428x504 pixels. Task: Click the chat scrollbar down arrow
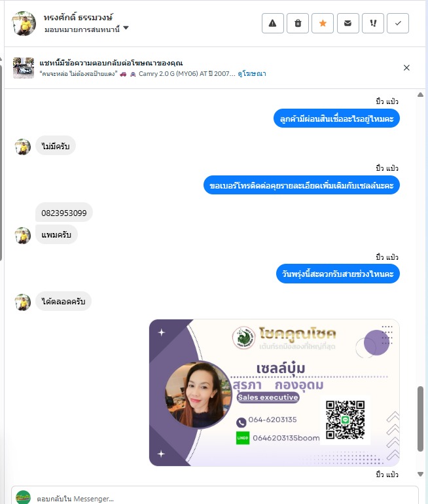coord(420,474)
